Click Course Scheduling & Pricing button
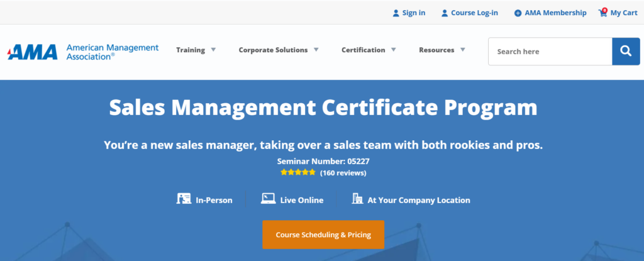 [x=323, y=235]
